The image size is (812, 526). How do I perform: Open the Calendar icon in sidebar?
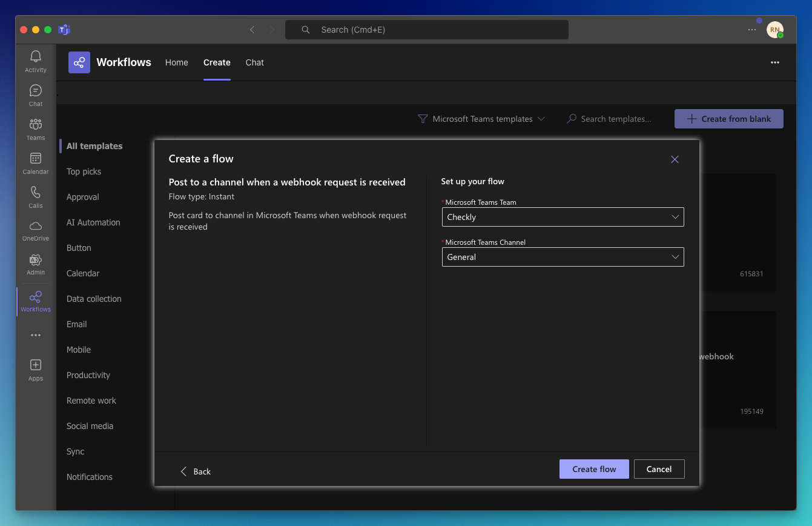[35, 162]
